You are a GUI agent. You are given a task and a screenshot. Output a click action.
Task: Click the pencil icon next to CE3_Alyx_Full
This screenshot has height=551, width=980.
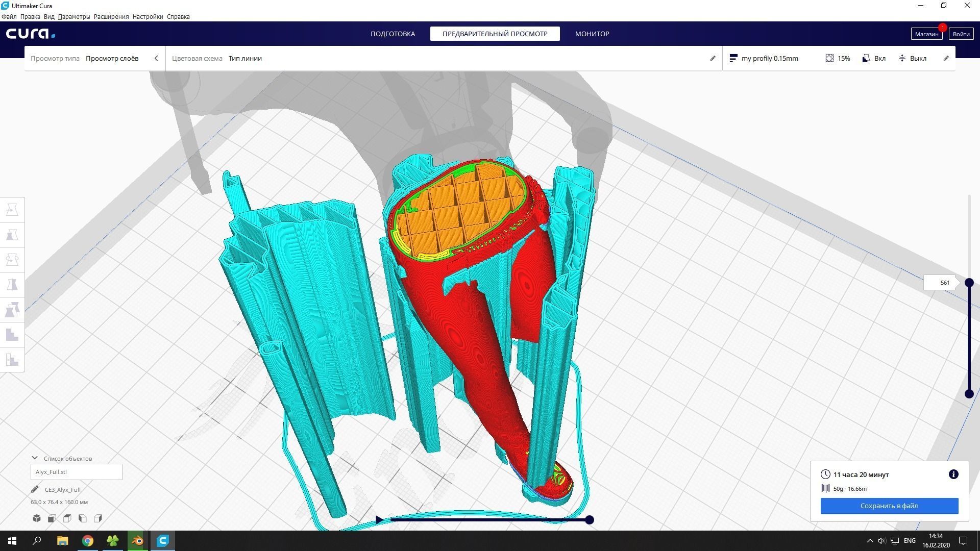click(x=35, y=489)
